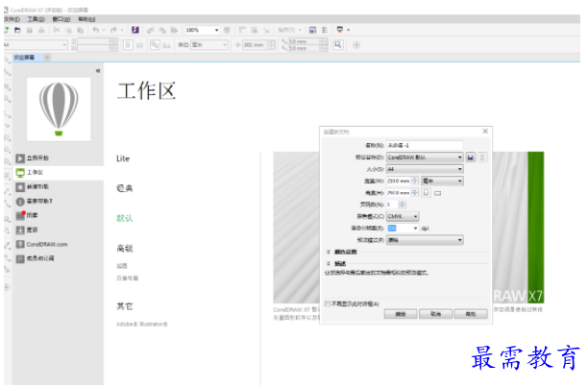Click portrait orientation icon in property bar
Screen dimensions: 588x388
tap(128, 45)
